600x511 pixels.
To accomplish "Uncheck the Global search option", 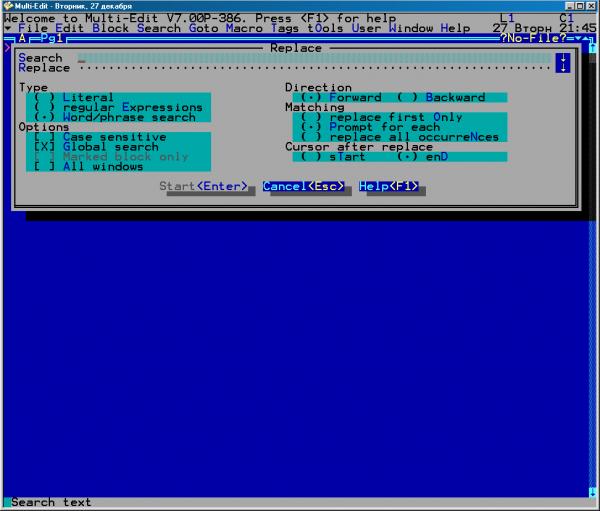I will [x=96, y=147].
